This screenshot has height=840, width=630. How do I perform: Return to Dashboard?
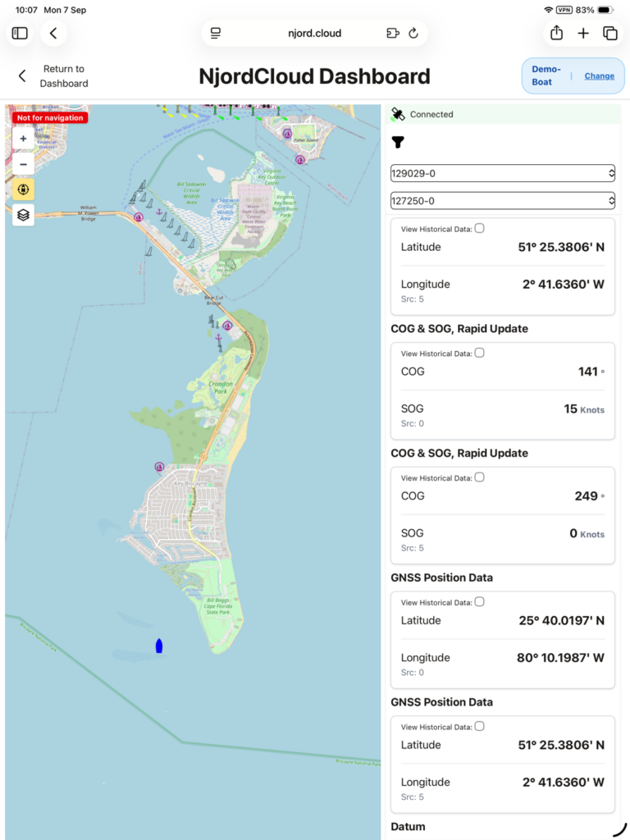(x=52, y=76)
